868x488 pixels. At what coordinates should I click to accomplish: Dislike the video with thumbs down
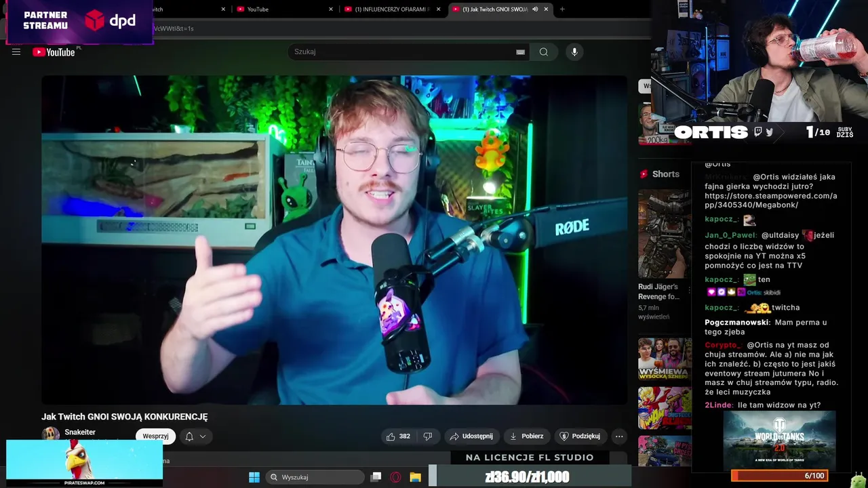pos(428,436)
